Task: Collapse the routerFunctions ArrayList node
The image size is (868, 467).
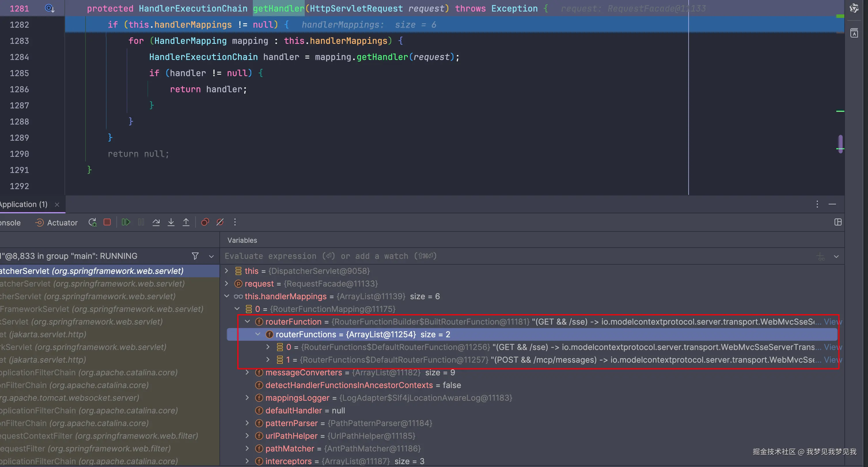Action: pyautogui.click(x=258, y=334)
